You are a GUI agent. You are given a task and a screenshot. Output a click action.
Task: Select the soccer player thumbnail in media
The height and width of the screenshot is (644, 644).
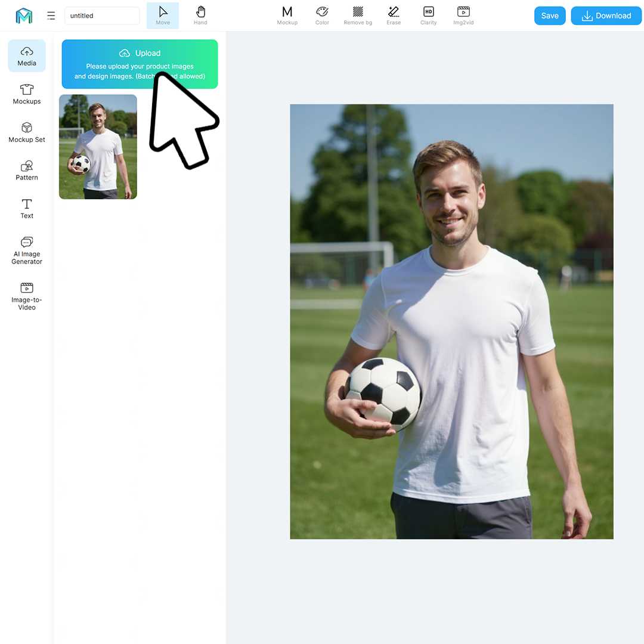click(x=98, y=147)
